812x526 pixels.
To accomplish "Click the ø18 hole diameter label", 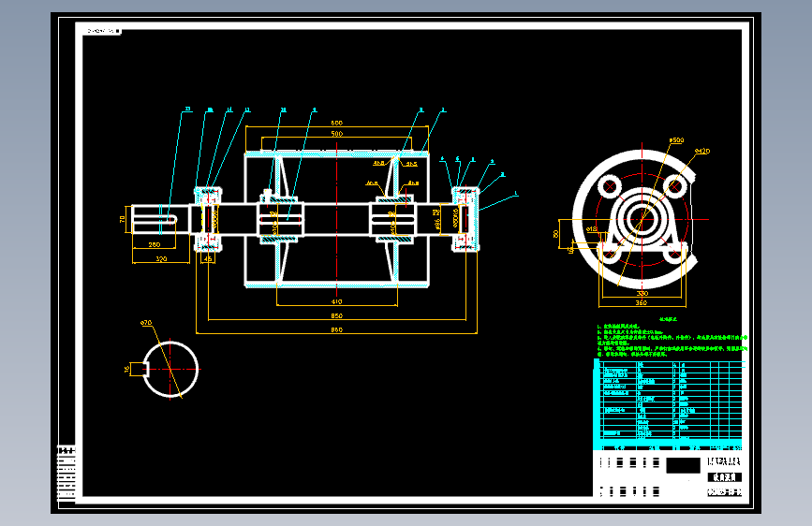I will [x=591, y=228].
